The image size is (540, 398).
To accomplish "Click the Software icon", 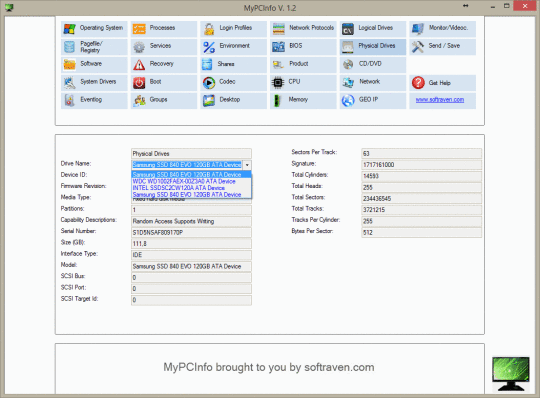I will click(69, 65).
